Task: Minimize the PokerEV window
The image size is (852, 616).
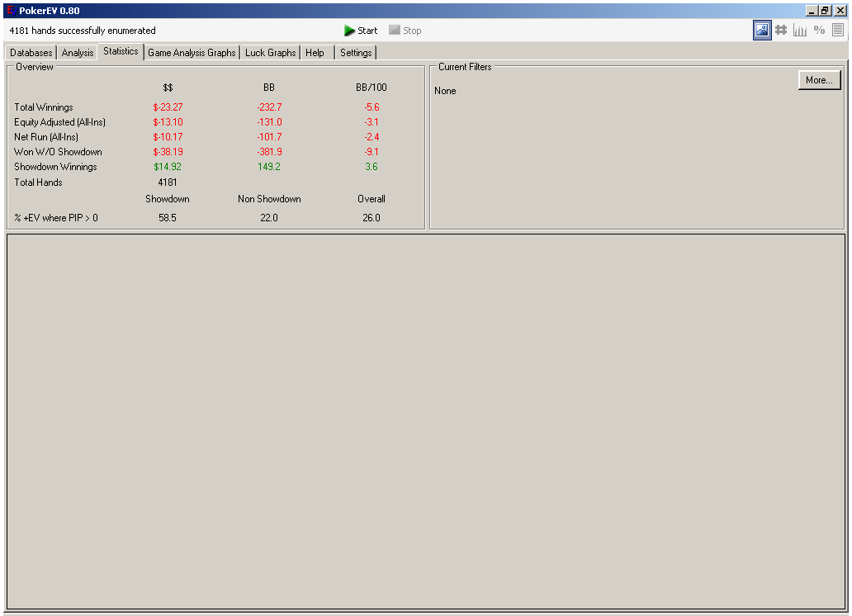Action: 812,10
